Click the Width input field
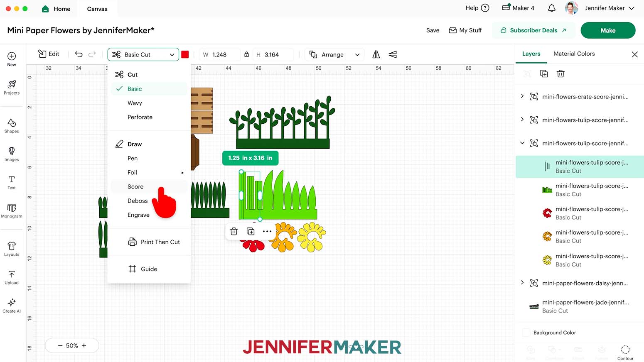 click(220, 54)
